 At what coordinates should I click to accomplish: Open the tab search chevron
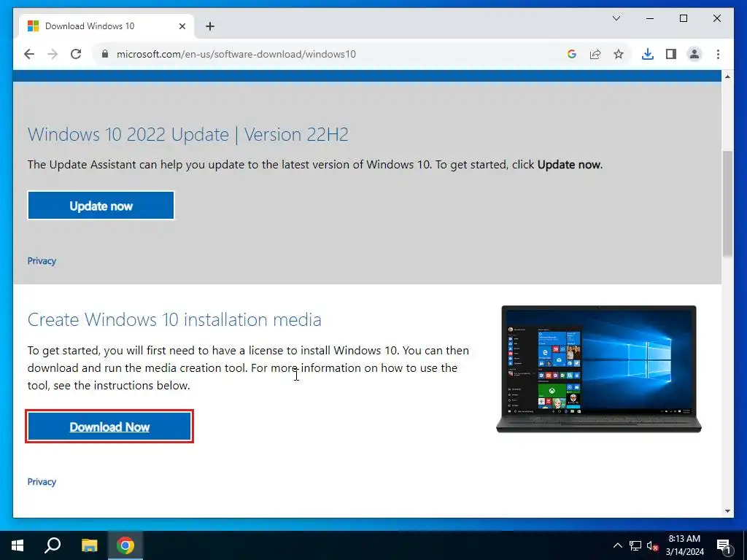[x=616, y=18]
